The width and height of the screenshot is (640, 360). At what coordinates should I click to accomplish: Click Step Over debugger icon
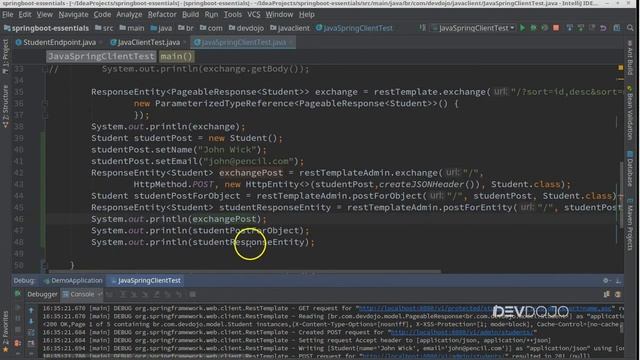tap(122, 294)
